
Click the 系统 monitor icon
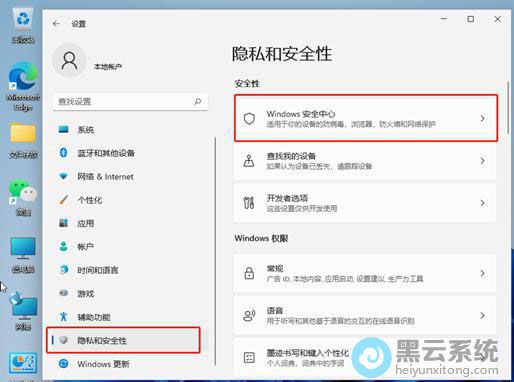(x=63, y=129)
